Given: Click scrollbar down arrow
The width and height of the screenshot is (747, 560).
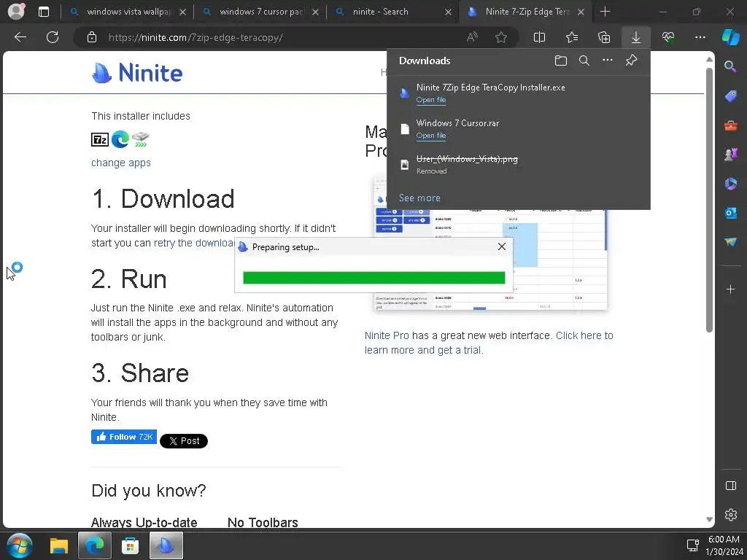Looking at the screenshot, I should click(709, 519).
